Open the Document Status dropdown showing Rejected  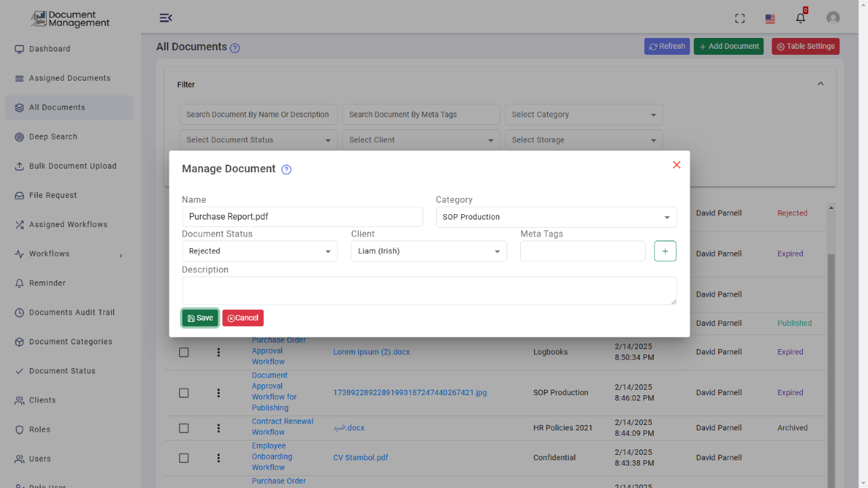pyautogui.click(x=260, y=251)
